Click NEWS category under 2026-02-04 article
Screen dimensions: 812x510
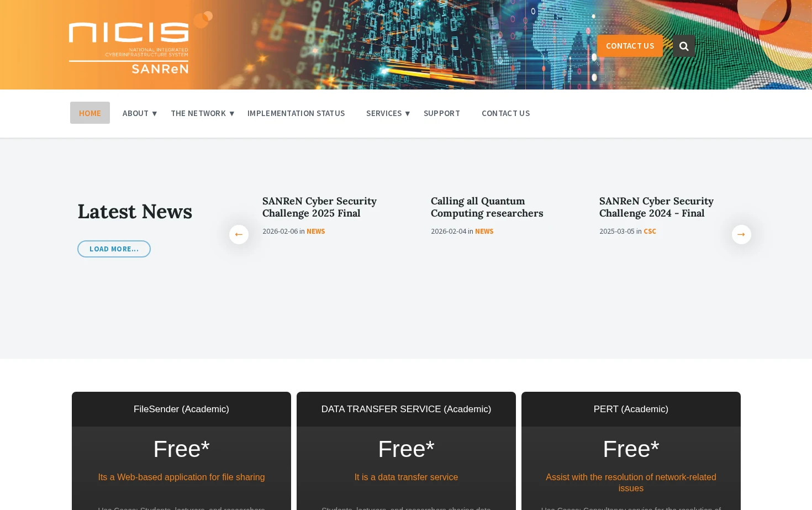[484, 231]
